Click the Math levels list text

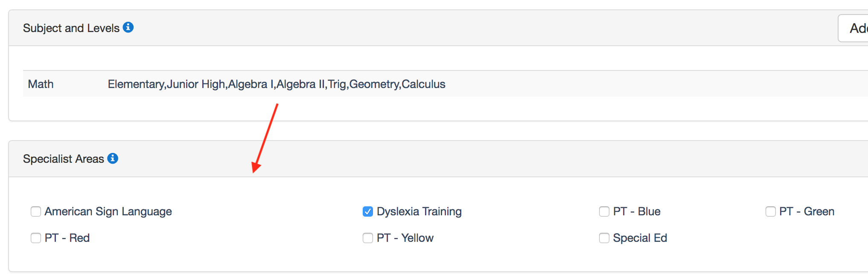pyautogui.click(x=276, y=84)
